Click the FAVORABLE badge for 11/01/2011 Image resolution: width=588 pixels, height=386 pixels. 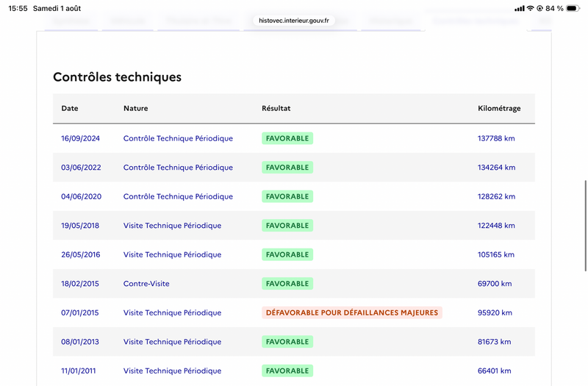point(287,371)
